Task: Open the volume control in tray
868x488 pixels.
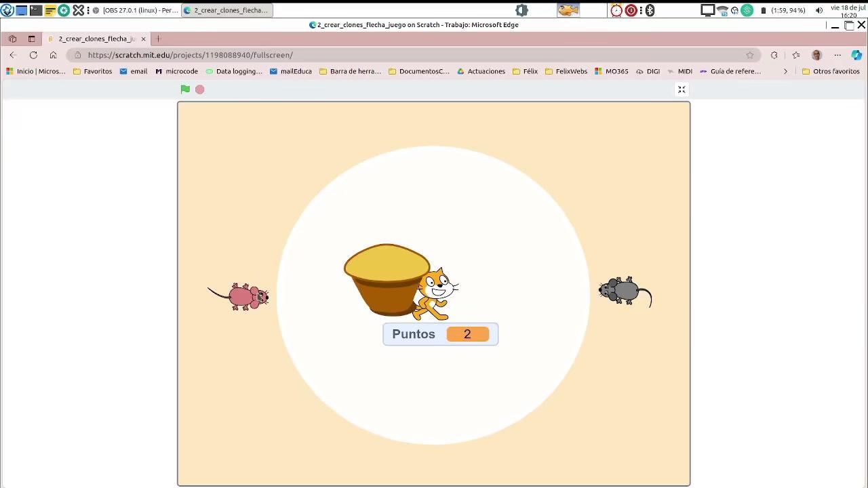Action: [x=819, y=10]
